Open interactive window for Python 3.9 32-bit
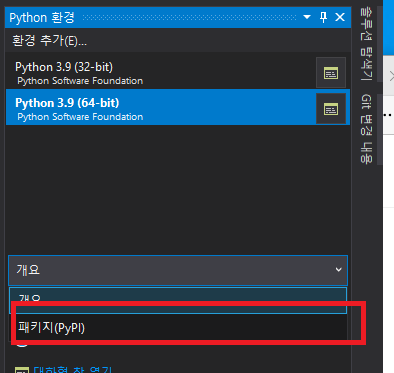The width and height of the screenshot is (394, 373). [331, 72]
